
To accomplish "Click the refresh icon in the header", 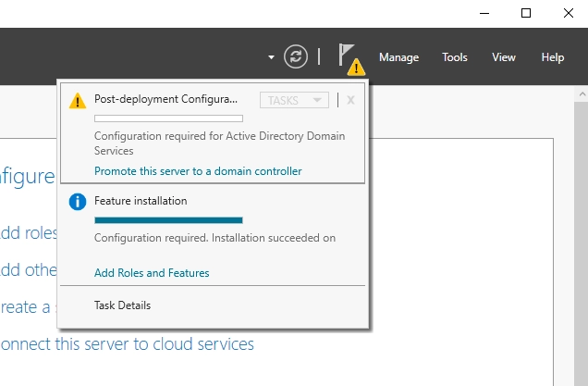I will click(295, 56).
